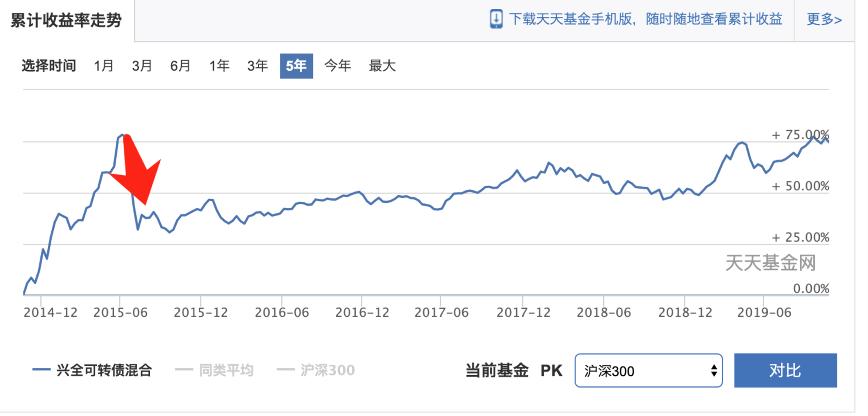The width and height of the screenshot is (868, 416).
Task: Select the 1年 time range
Action: click(219, 66)
